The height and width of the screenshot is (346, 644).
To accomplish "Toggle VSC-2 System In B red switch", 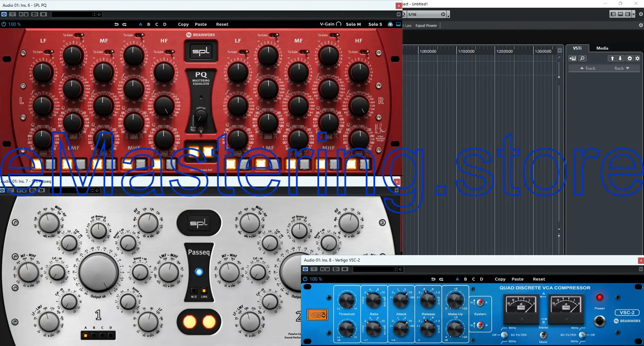I will point(480,325).
